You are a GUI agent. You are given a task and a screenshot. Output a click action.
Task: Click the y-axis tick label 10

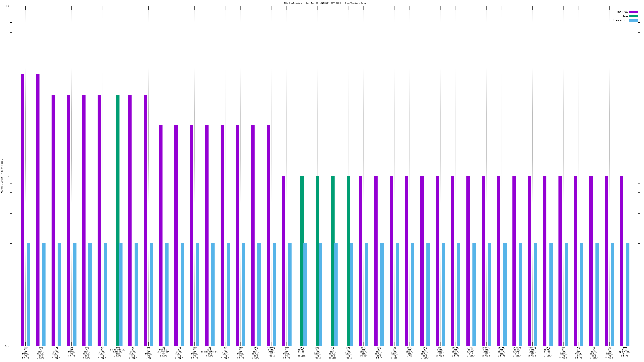click(8, 6)
